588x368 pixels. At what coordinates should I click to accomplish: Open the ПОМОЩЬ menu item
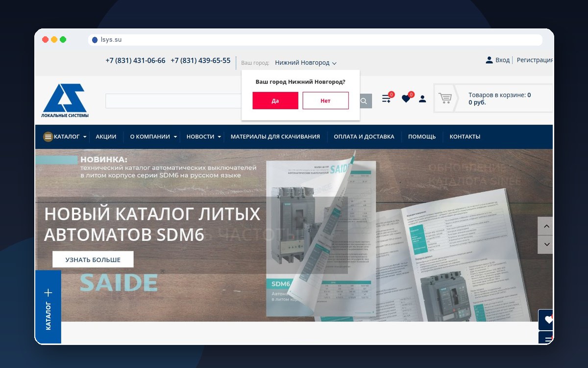422,137
